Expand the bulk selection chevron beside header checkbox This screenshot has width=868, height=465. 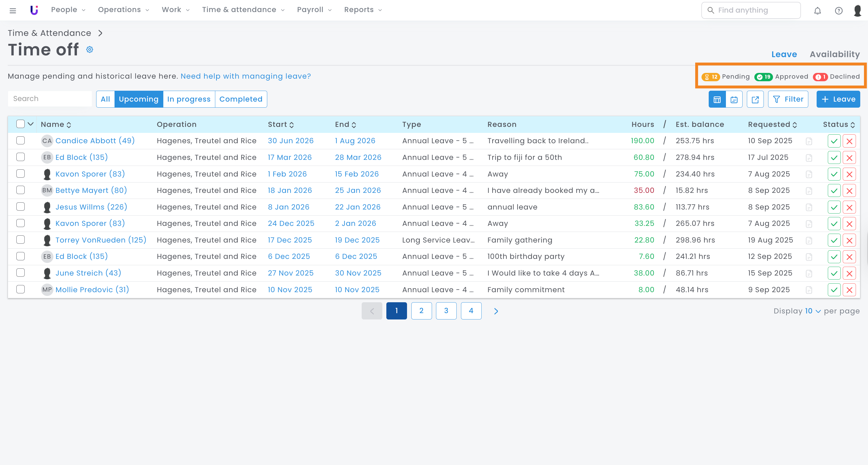coord(31,124)
